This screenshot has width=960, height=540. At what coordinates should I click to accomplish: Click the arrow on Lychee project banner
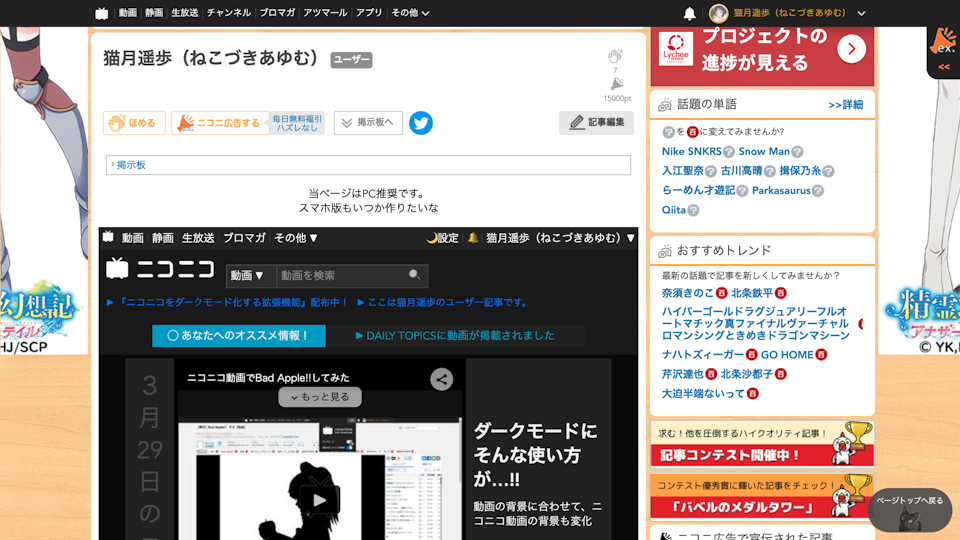pos(851,48)
